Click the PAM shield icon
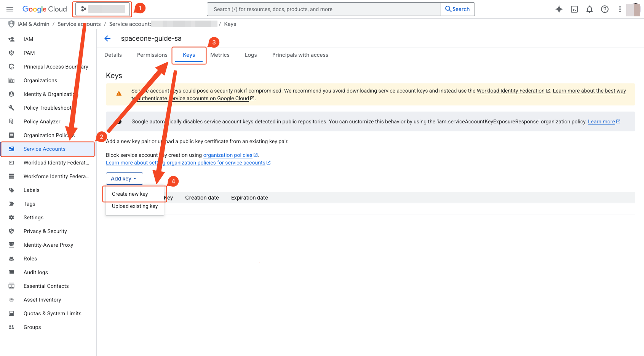This screenshot has width=644, height=356. (11, 53)
